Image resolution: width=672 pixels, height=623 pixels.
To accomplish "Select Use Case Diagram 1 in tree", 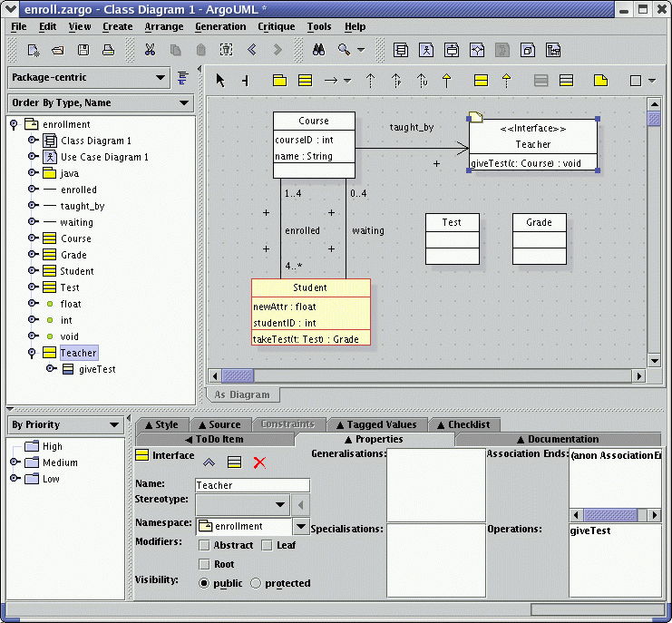I will click(104, 157).
